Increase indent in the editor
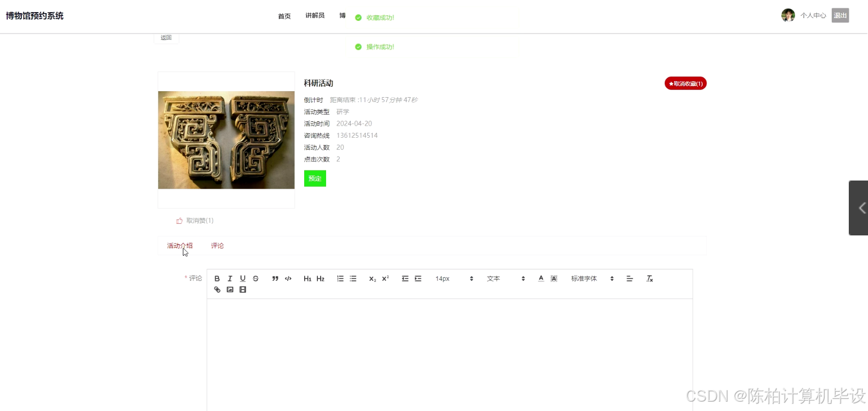This screenshot has width=868, height=411. 418,279
